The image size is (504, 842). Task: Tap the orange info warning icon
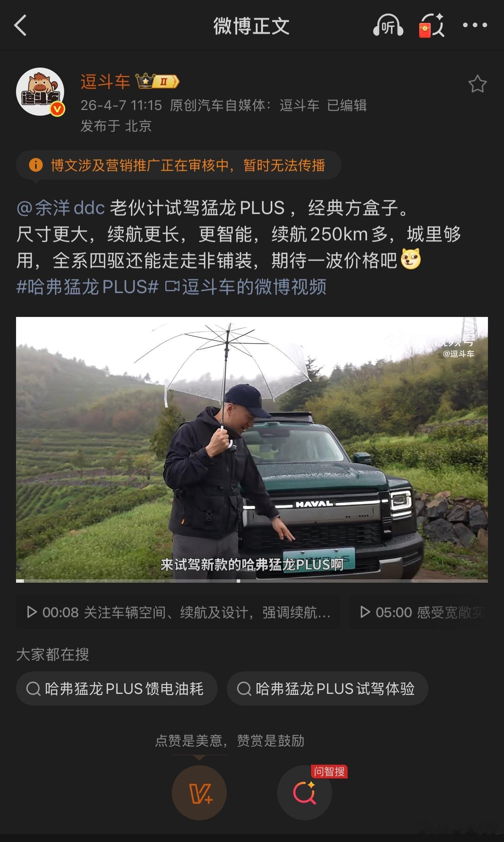[x=36, y=165]
